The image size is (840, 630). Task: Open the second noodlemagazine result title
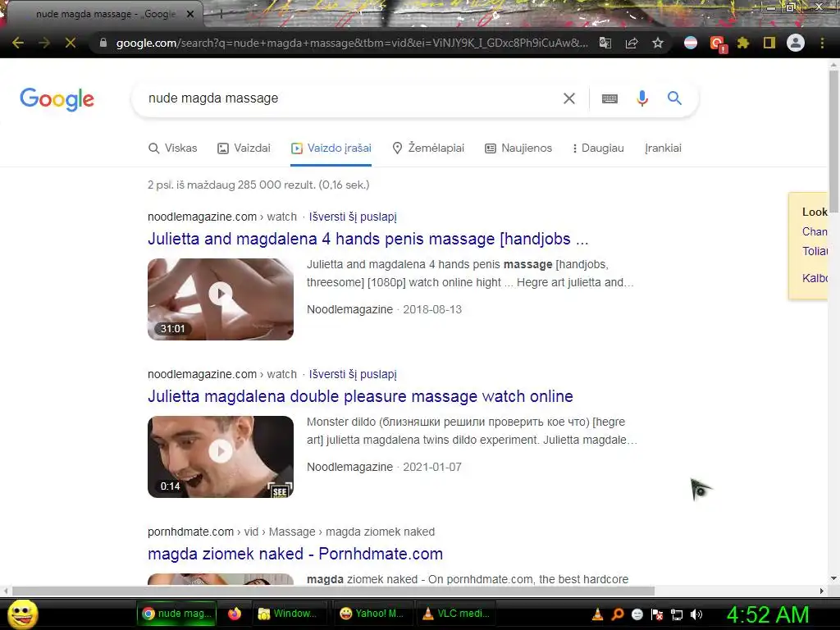click(361, 396)
